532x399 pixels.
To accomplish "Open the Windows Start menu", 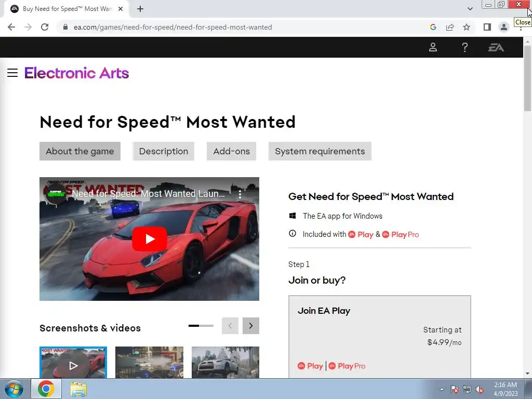I will 14,389.
